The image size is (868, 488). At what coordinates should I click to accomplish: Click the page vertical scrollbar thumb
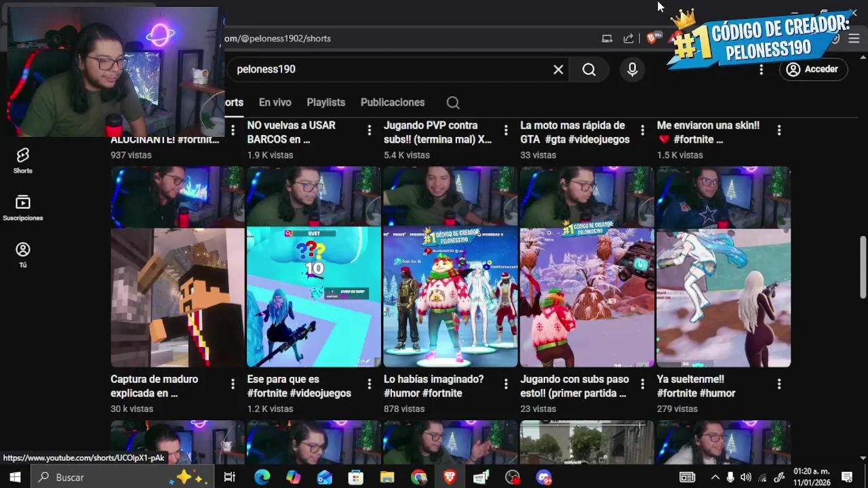[x=863, y=267]
